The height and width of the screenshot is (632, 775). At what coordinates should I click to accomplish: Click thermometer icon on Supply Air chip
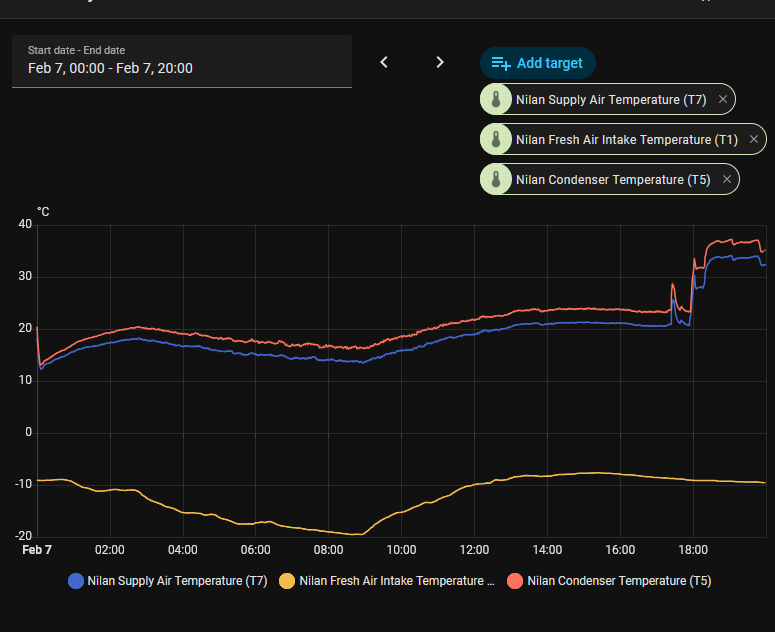(496, 100)
